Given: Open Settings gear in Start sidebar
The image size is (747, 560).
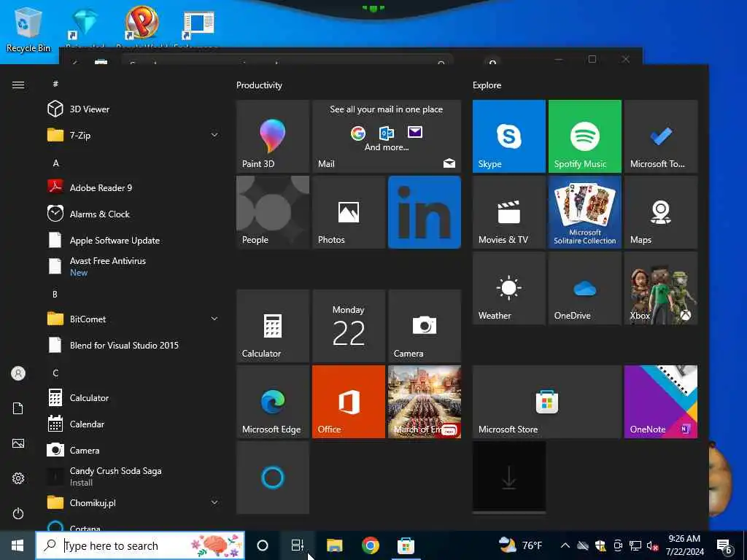Looking at the screenshot, I should tap(18, 478).
